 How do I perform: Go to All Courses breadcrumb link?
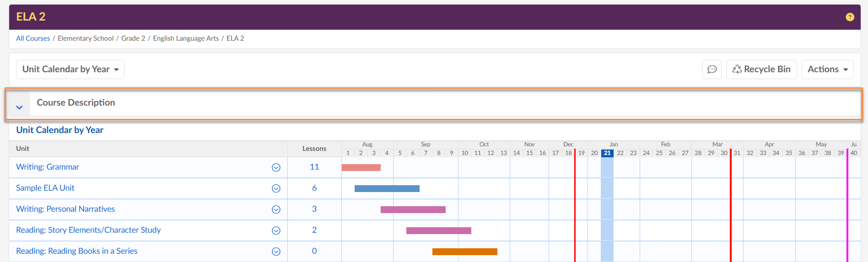[x=33, y=38]
